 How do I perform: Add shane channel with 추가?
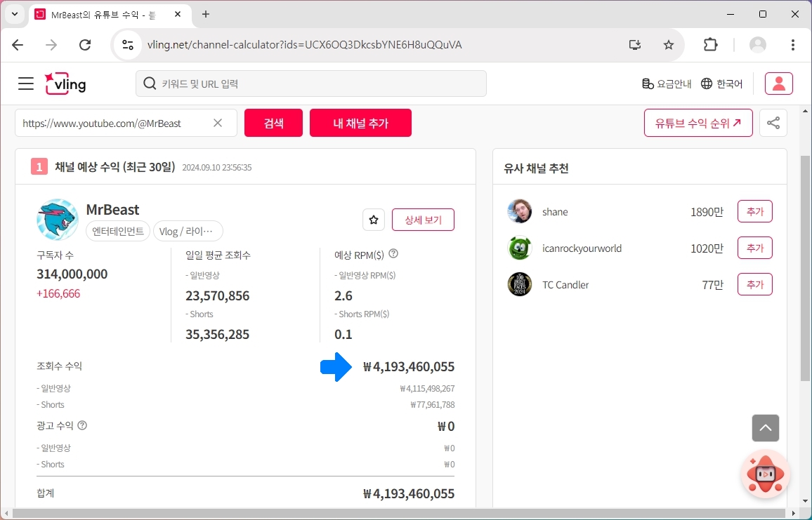[754, 212]
